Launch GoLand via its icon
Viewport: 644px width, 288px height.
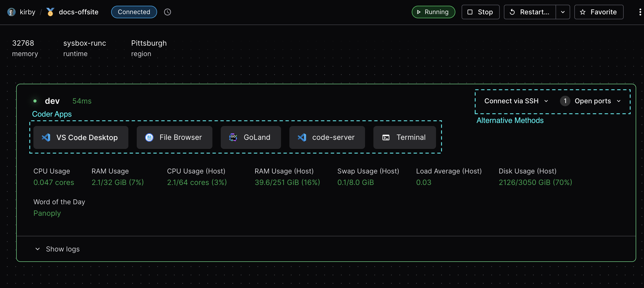coord(233,137)
